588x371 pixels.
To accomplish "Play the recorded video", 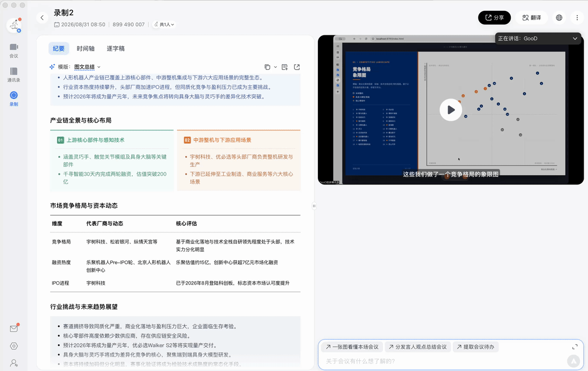I will (x=451, y=110).
